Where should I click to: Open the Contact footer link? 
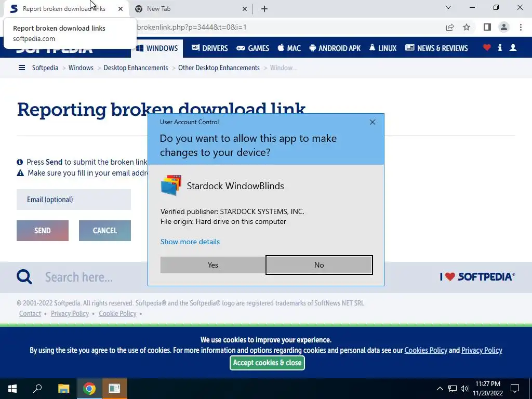(x=30, y=313)
